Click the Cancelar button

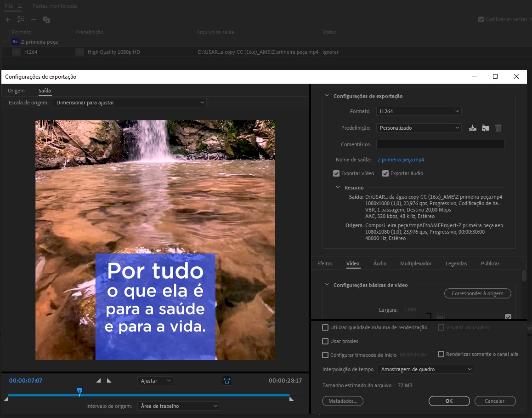point(495,401)
